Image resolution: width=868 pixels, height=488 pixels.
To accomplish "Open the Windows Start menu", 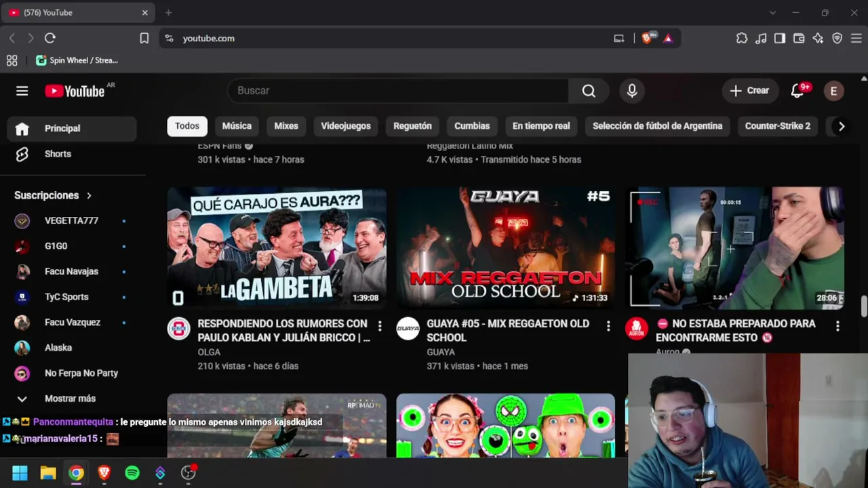I will [20, 473].
